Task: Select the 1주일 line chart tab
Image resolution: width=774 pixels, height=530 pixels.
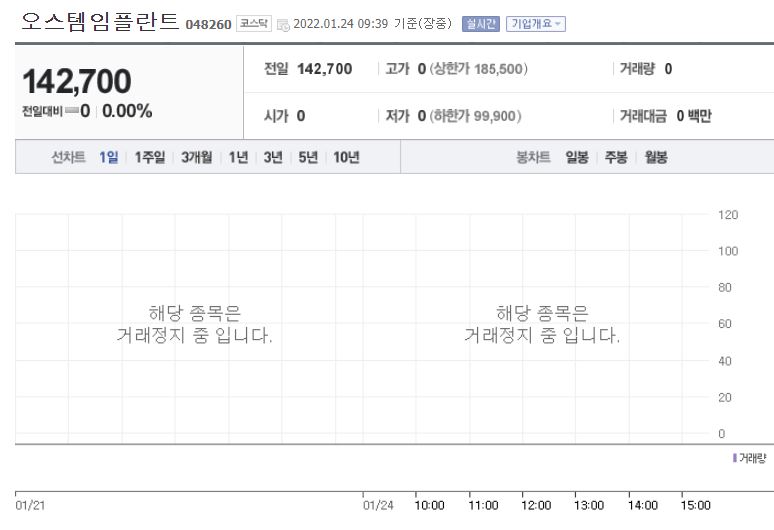Action: [x=150, y=157]
